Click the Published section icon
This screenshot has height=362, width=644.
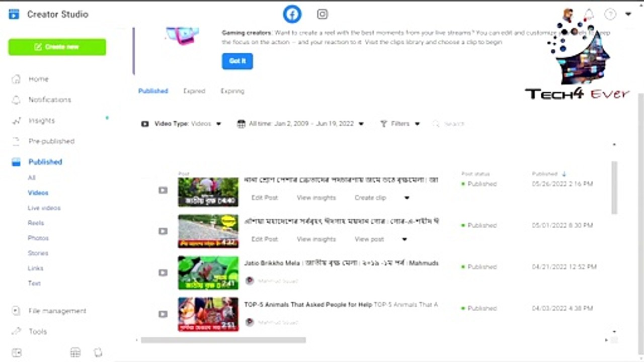coord(17,162)
